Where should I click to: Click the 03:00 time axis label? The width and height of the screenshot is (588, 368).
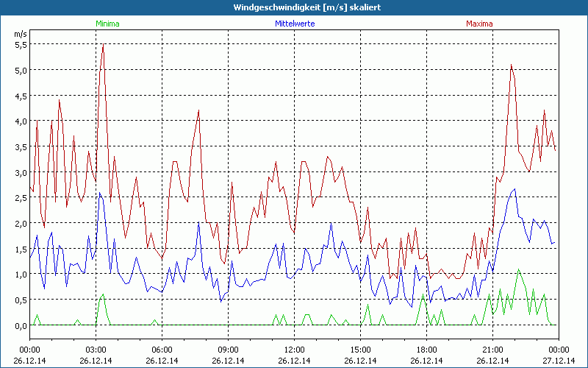96,350
